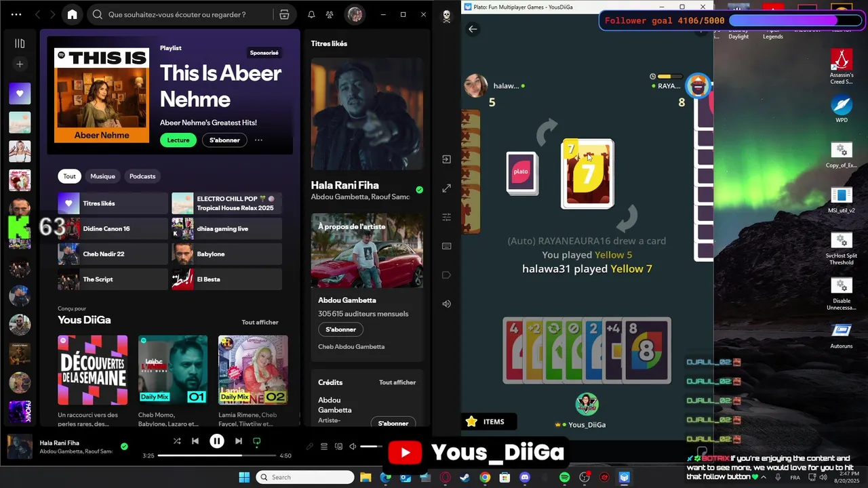The width and height of the screenshot is (868, 488).
Task: Toggle liked checkmark beside Hala Rani Fiha in player bar
Action: pos(124,446)
